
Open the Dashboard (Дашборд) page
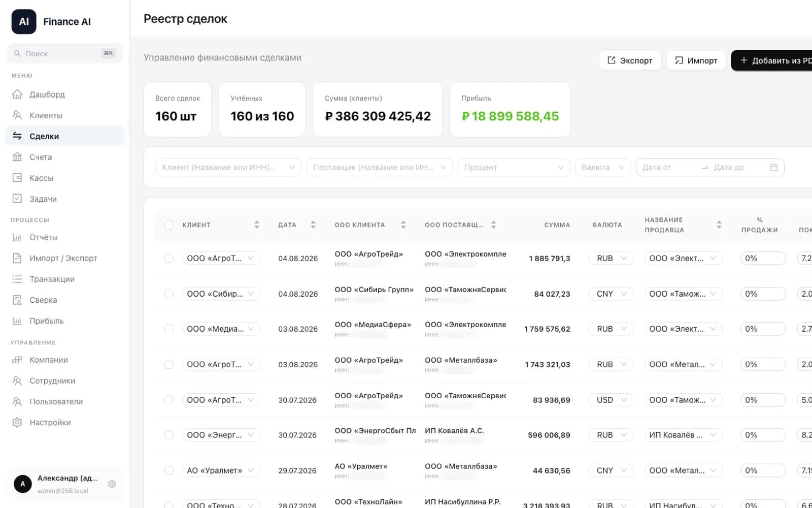[x=65, y=94]
